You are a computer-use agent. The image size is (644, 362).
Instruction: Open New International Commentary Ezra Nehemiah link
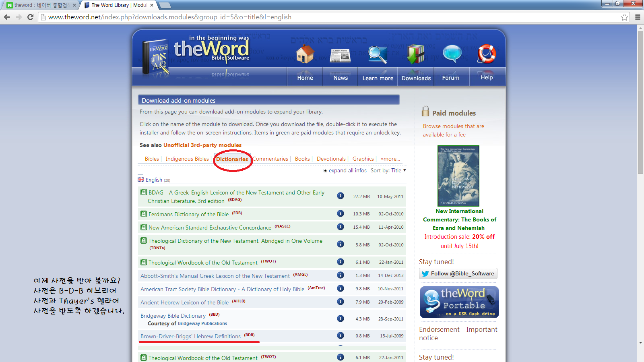tap(459, 219)
